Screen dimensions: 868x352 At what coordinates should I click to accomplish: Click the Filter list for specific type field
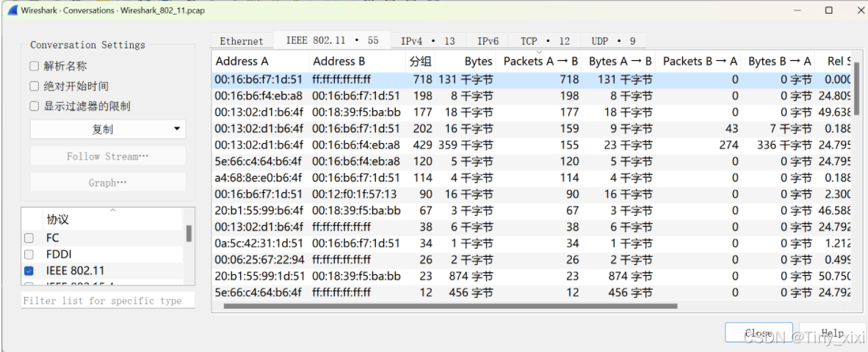(109, 301)
